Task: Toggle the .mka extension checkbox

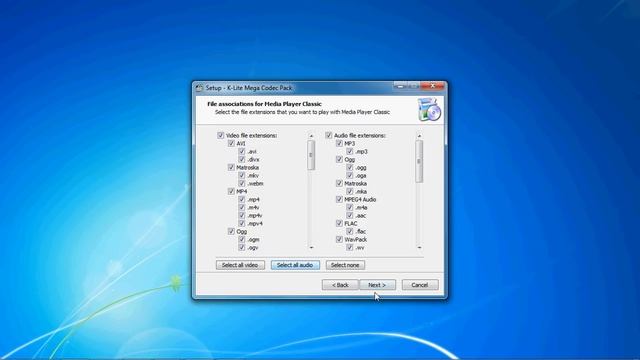Action: click(350, 191)
